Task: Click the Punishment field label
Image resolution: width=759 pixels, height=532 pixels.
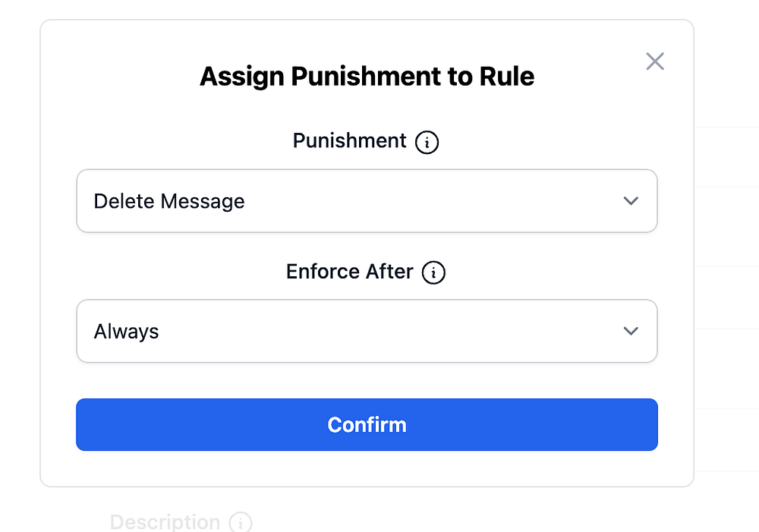Action: (x=350, y=141)
